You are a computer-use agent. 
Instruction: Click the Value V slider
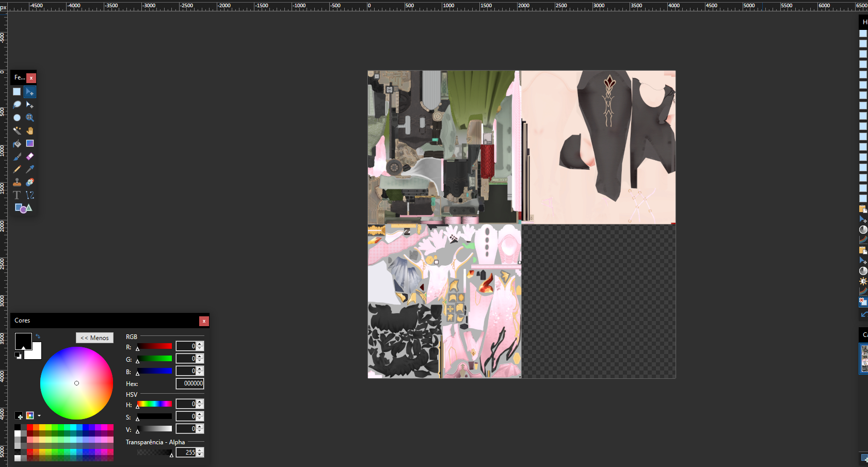(154, 429)
